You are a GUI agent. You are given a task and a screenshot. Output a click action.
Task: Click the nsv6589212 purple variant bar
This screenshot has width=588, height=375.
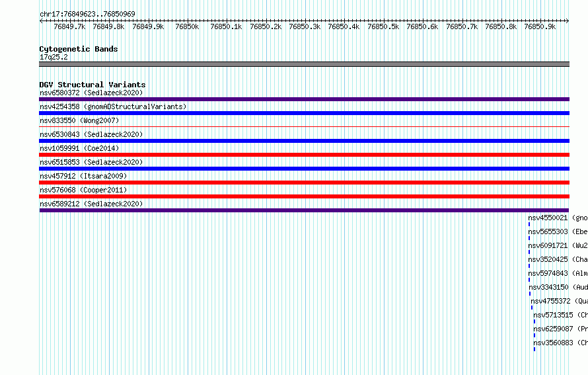(304, 210)
